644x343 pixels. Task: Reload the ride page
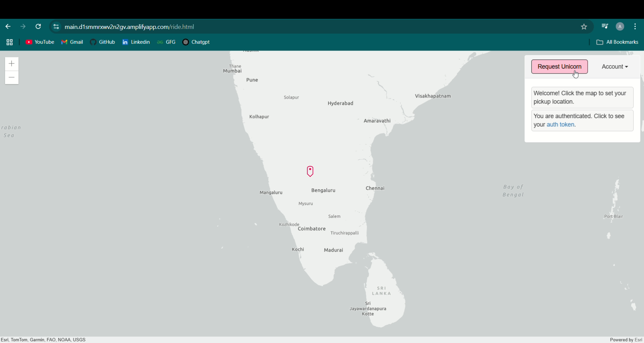[38, 27]
